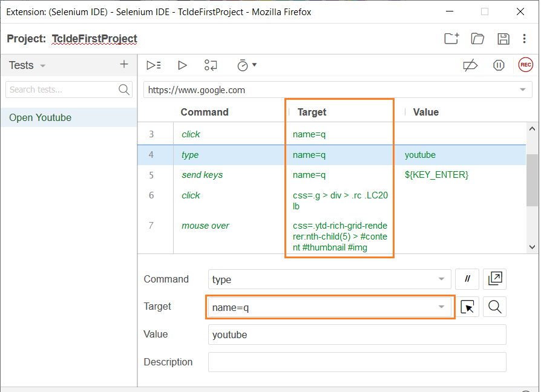Save the project icon

click(x=503, y=39)
